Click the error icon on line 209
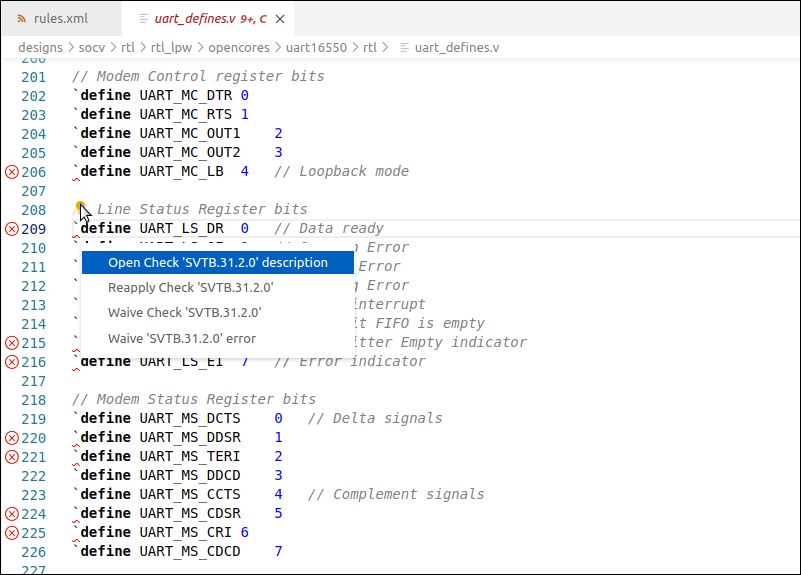This screenshot has width=801, height=575. coord(12,229)
